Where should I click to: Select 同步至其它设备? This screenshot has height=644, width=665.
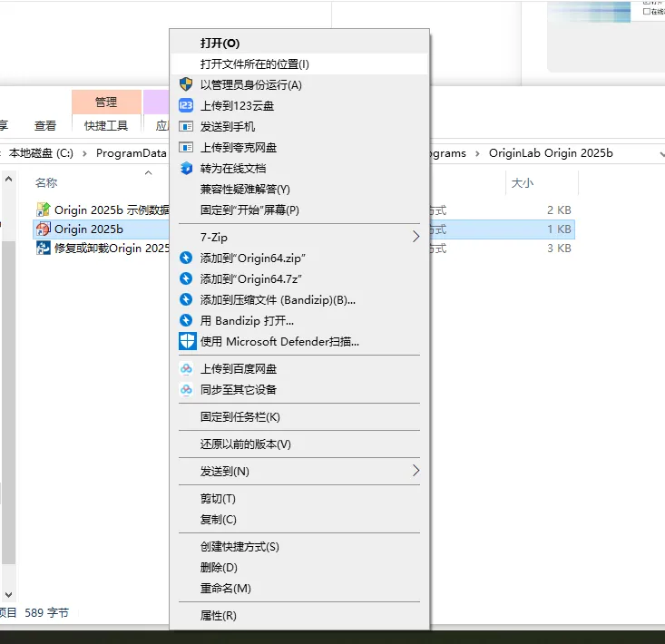299,389
